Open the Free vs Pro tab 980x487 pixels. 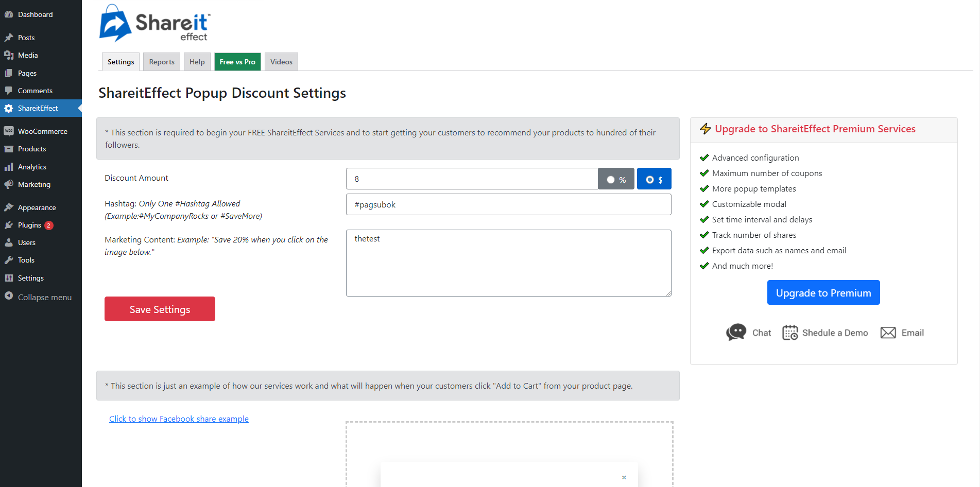pyautogui.click(x=237, y=62)
